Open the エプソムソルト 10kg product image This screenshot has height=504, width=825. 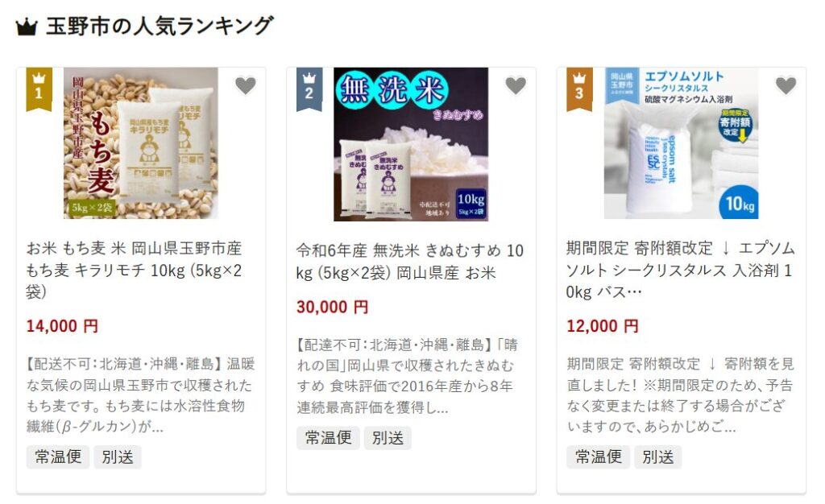click(681, 143)
